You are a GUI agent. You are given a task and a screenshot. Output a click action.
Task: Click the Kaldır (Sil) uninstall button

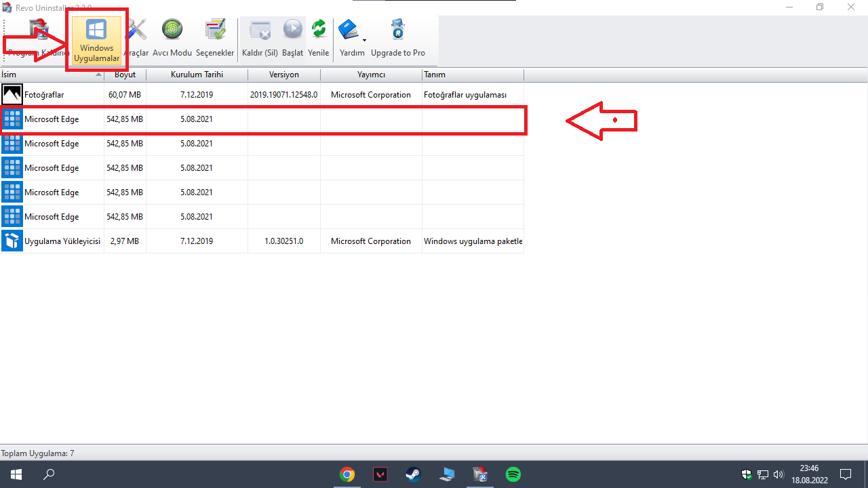(x=260, y=39)
